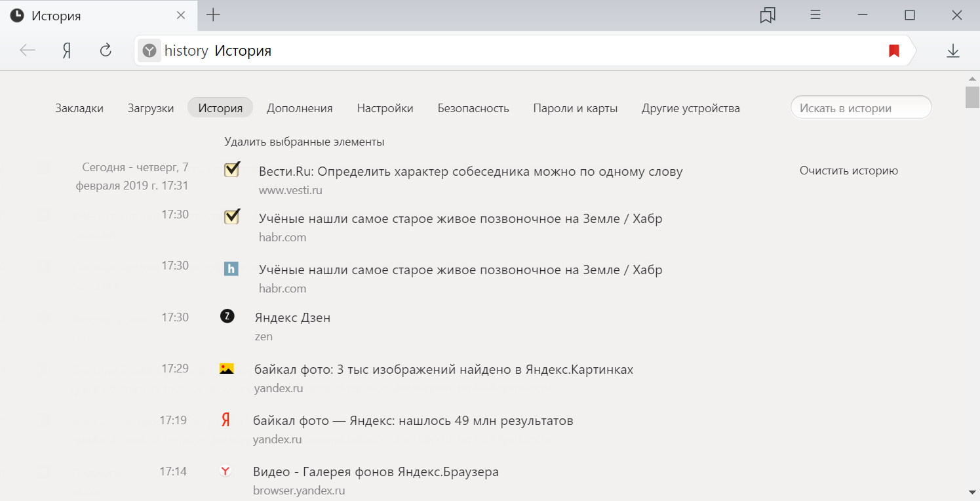Click the red Я favicon for байкал фото

pyautogui.click(x=225, y=420)
